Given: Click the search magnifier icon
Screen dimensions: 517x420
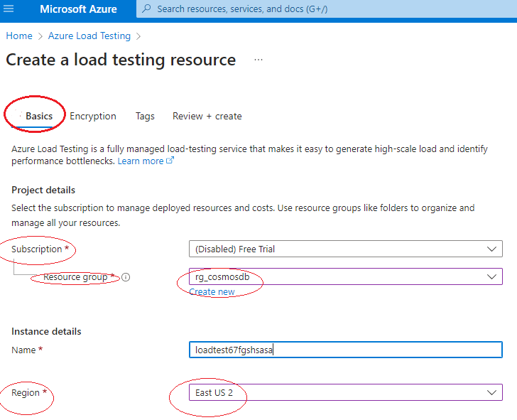Looking at the screenshot, I should (x=146, y=9).
